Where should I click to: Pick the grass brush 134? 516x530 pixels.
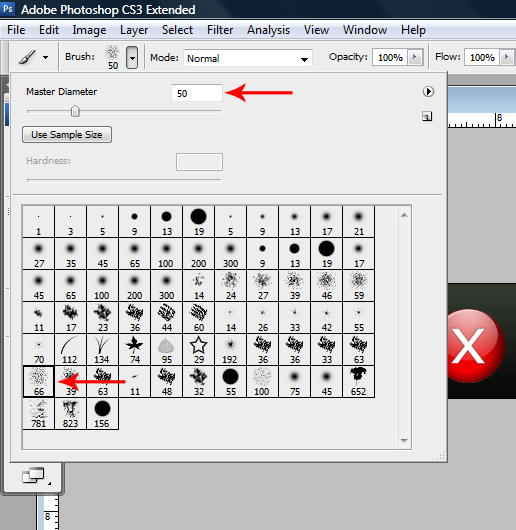[x=102, y=350]
